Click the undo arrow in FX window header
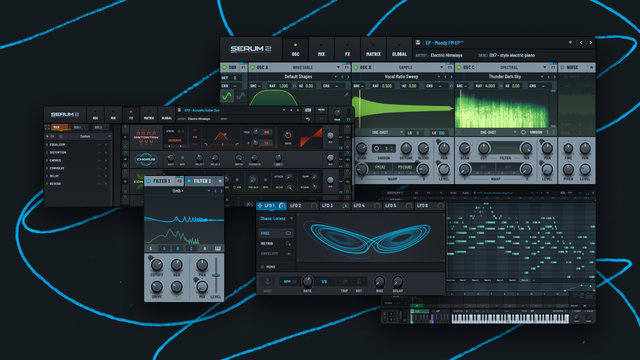640x360 pixels. (x=308, y=119)
